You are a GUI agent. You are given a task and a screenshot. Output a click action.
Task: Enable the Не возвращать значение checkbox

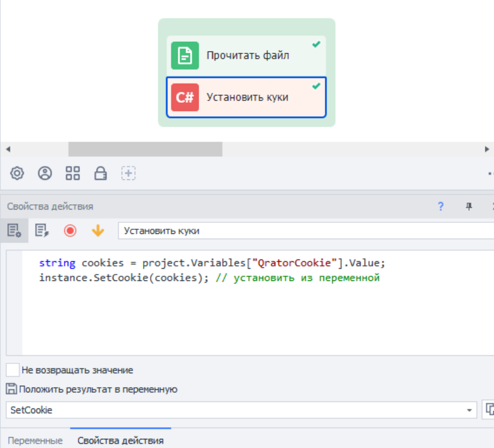point(13,370)
